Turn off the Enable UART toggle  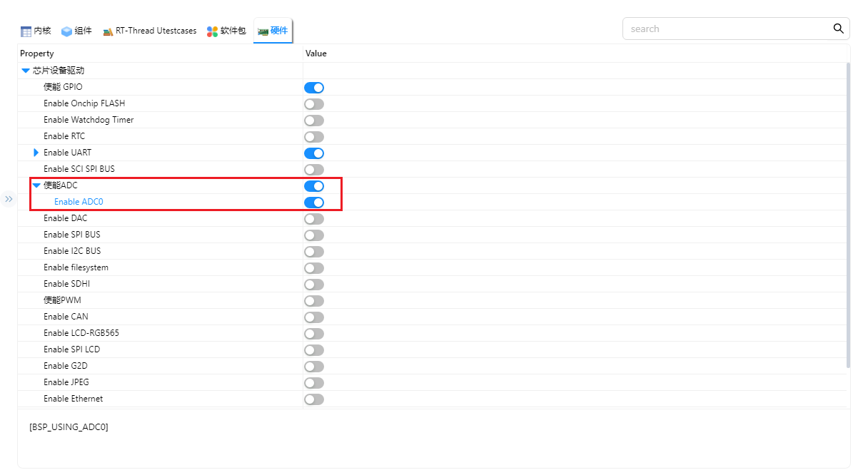314,153
